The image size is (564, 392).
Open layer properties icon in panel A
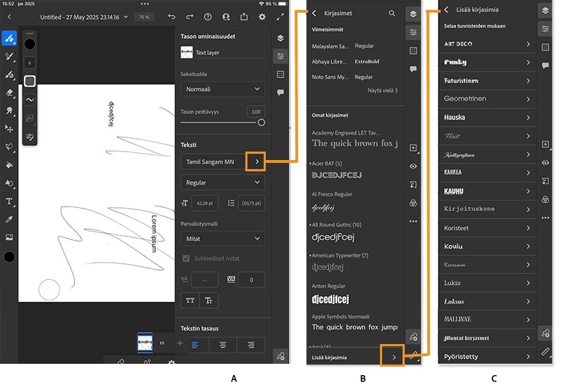click(280, 56)
